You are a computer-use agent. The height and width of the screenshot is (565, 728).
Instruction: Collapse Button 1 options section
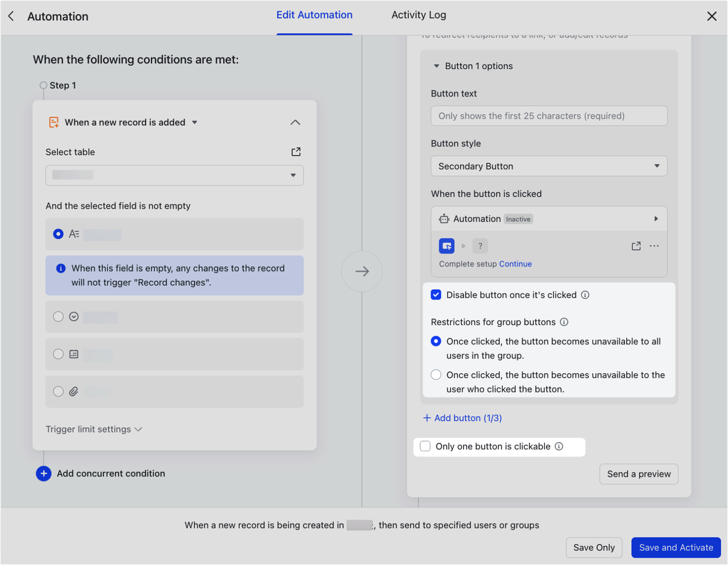436,66
